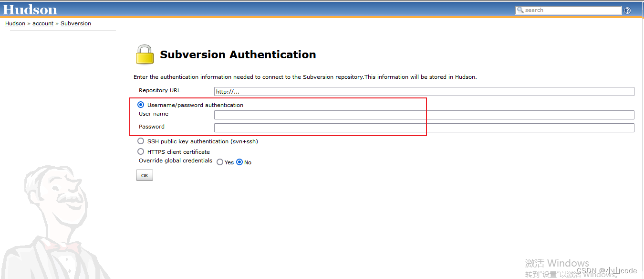644x279 pixels.
Task: Focus the Password input field
Action: point(424,128)
